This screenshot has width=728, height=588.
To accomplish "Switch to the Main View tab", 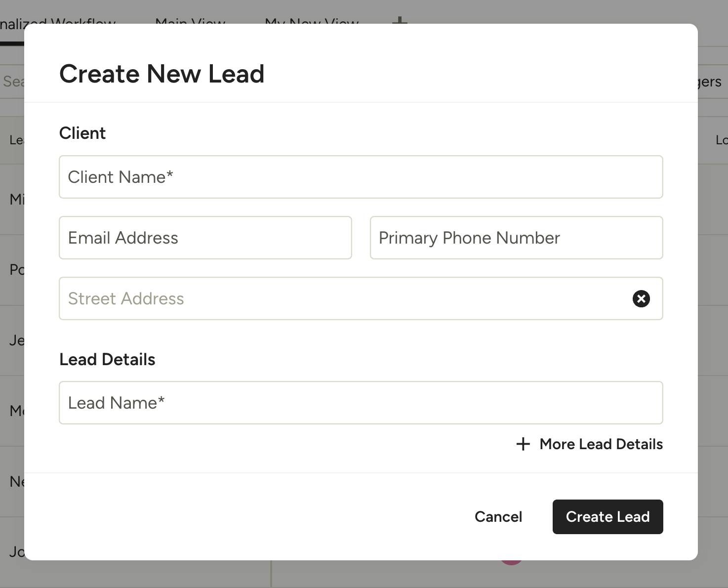I will point(190,21).
